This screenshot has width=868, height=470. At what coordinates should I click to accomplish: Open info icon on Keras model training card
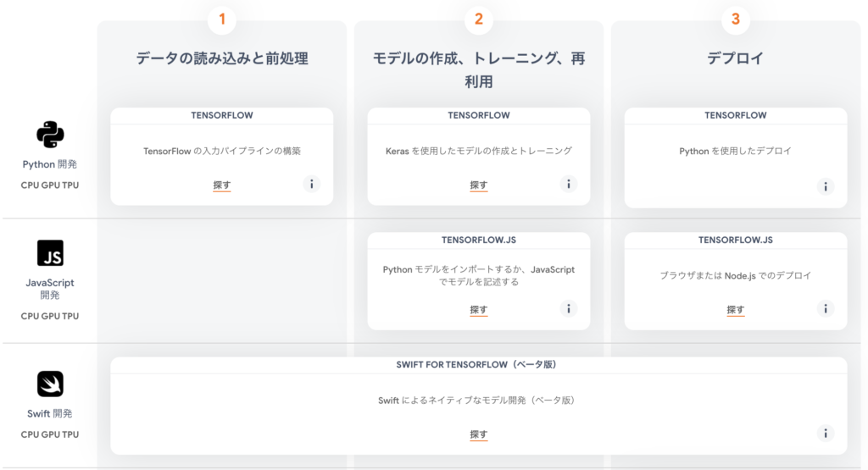click(x=569, y=184)
